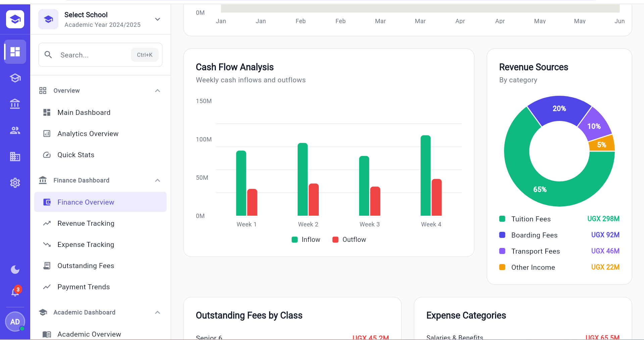Select the green Tuition Fees legend swatch

(x=502, y=219)
